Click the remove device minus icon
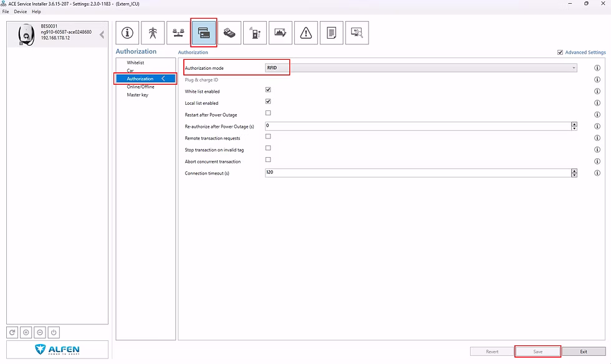Screen dimensions: 611x364 tap(40, 332)
